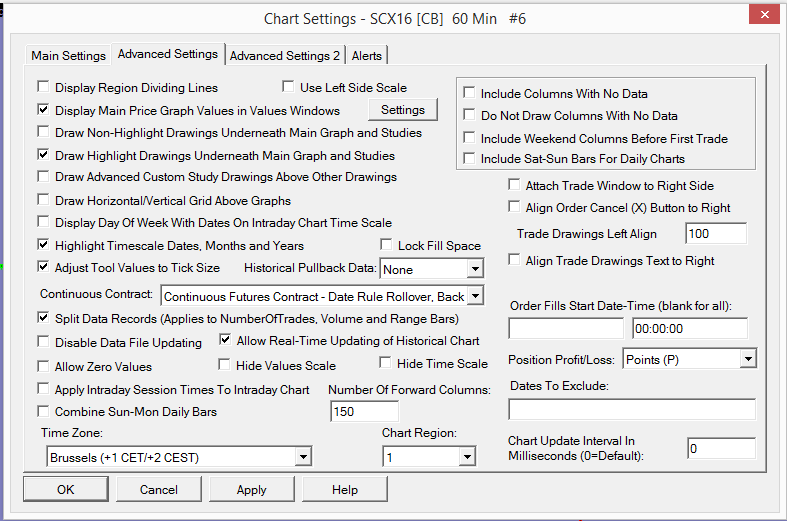Enable Draw Advanced Custom Study Drawings Above Others
Viewport: 787px width, 521px height.
(44, 177)
